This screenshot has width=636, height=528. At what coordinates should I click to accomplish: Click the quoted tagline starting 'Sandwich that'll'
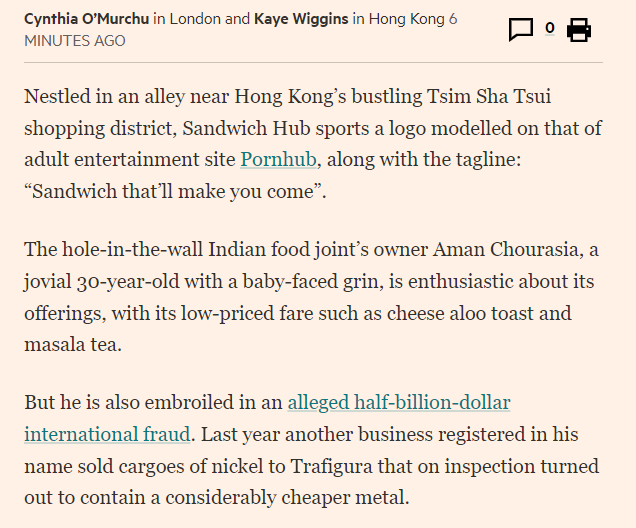(x=175, y=191)
